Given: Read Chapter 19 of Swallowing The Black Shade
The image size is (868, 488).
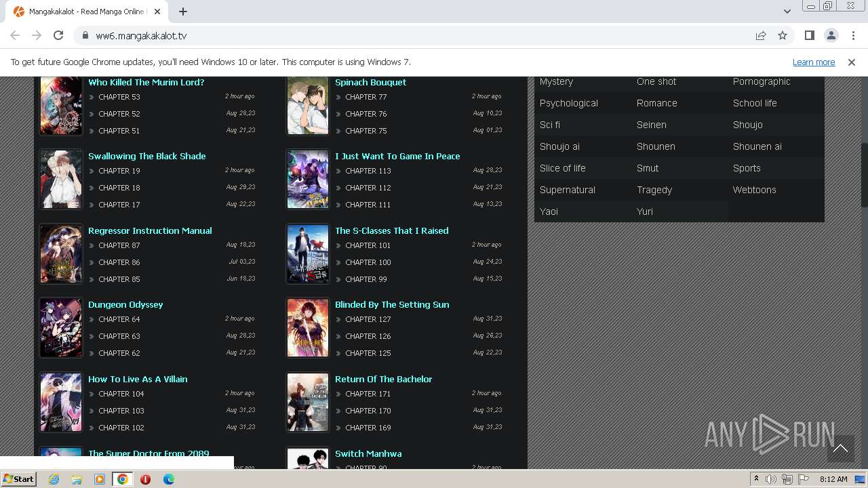Looking at the screenshot, I should coord(119,171).
